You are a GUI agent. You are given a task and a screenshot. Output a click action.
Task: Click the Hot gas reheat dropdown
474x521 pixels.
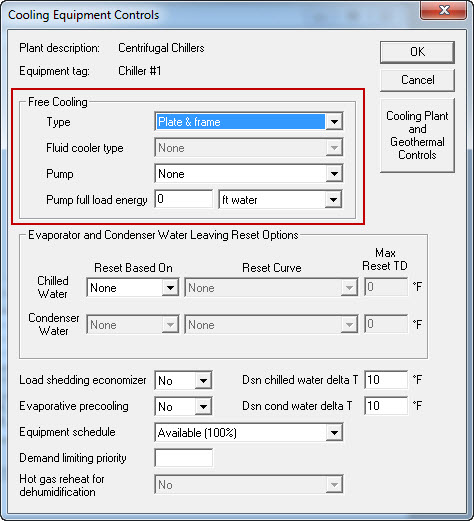coord(249,484)
